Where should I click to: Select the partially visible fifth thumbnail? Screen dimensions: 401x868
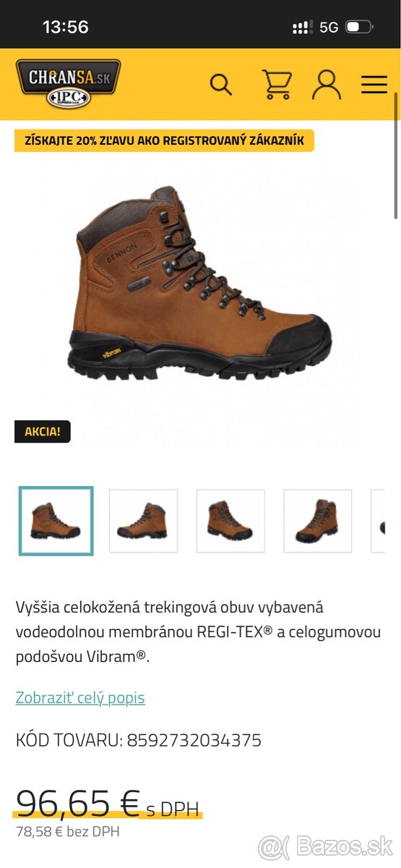coord(379,521)
